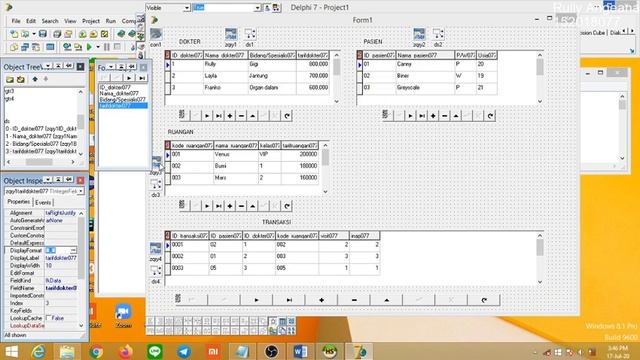640x360 pixels.
Task: Click the green Run arrow in toolbar
Action: 89,47
